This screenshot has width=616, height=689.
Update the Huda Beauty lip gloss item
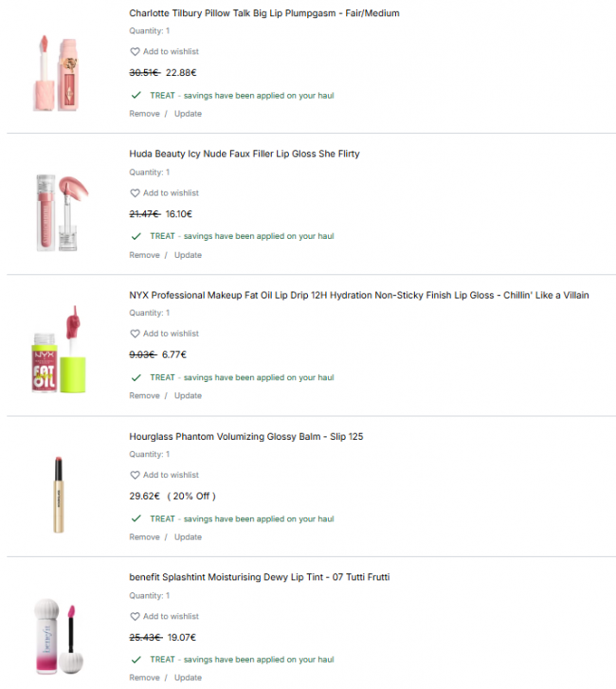[x=188, y=255]
